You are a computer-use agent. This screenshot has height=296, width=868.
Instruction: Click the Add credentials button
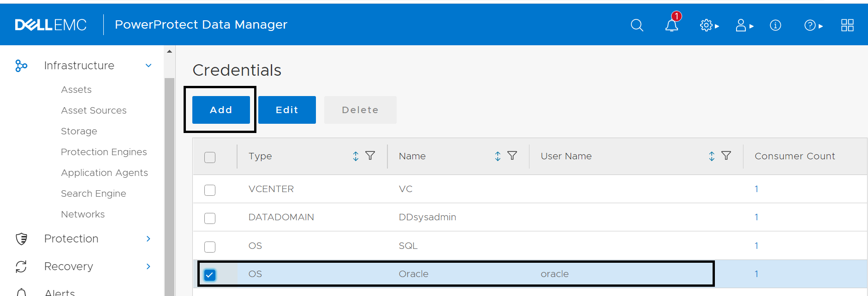tap(221, 110)
